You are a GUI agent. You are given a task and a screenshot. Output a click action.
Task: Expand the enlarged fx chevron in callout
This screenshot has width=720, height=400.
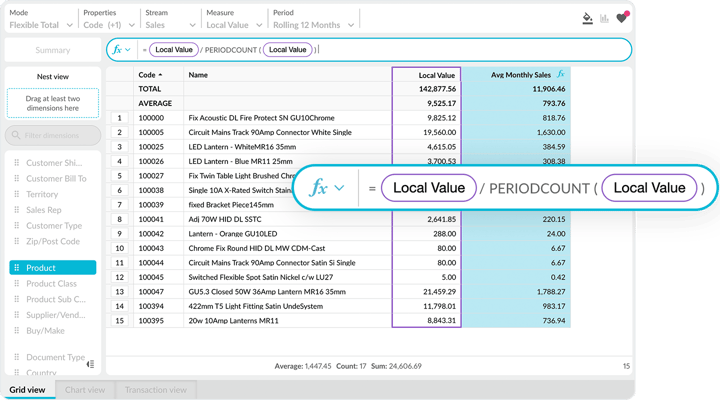click(x=339, y=188)
